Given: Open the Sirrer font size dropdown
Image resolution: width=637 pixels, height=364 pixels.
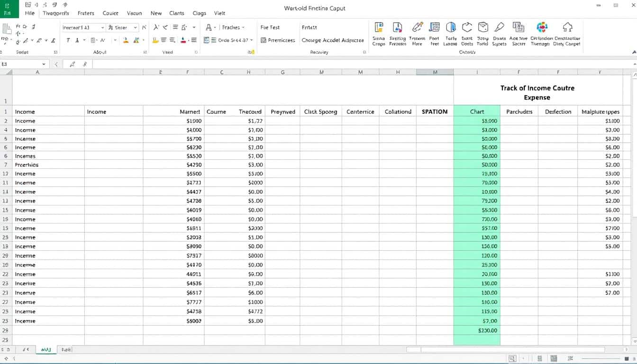Looking at the screenshot, I should [x=136, y=27].
